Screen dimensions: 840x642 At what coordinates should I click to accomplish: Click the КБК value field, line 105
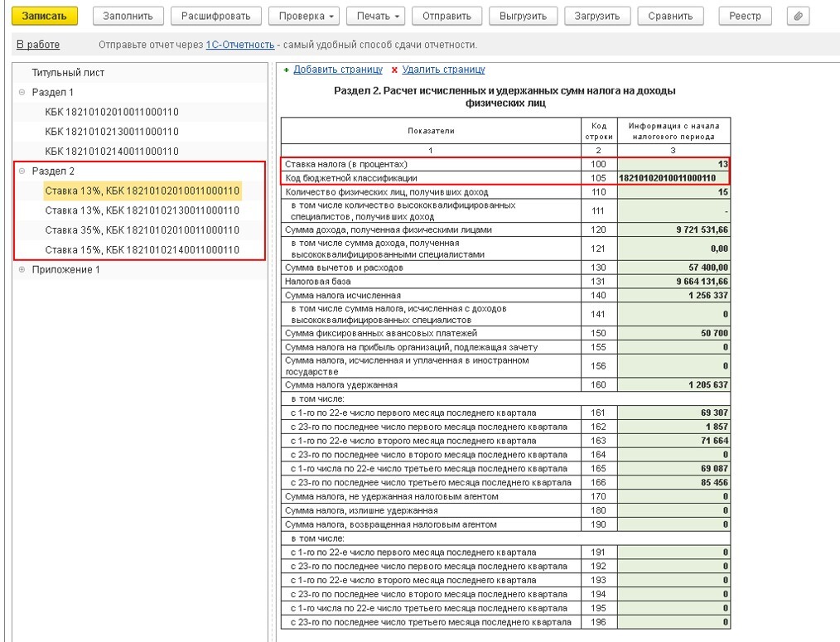click(x=673, y=178)
